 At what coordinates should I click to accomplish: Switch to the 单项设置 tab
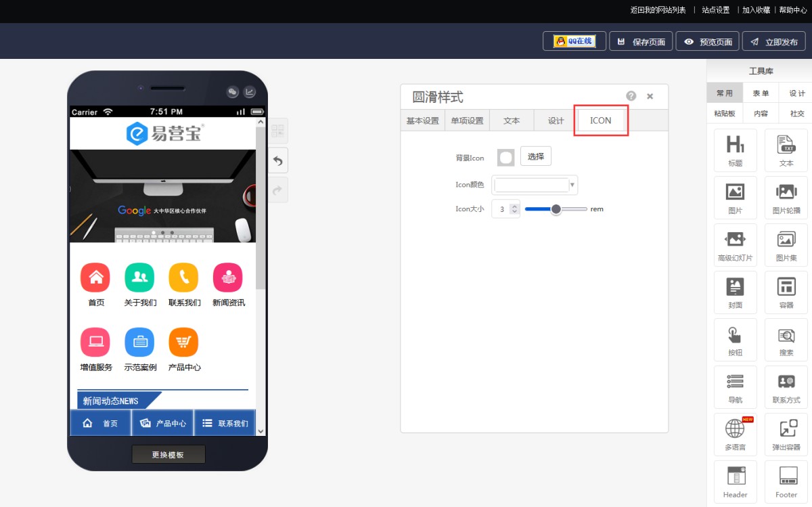point(468,120)
